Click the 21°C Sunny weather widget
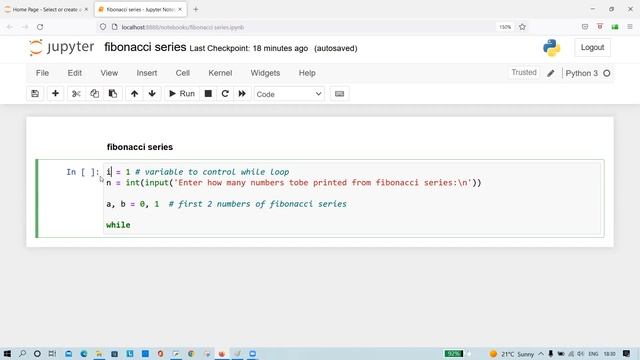Image resolution: width=640 pixels, height=360 pixels. 511,354
